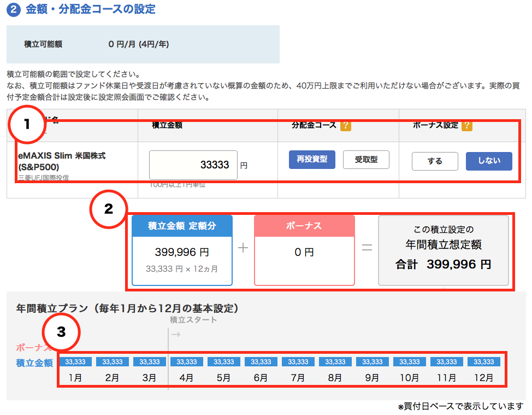Select the 再投資型 distribution course
The width and height of the screenshot is (532, 415).
[312, 160]
